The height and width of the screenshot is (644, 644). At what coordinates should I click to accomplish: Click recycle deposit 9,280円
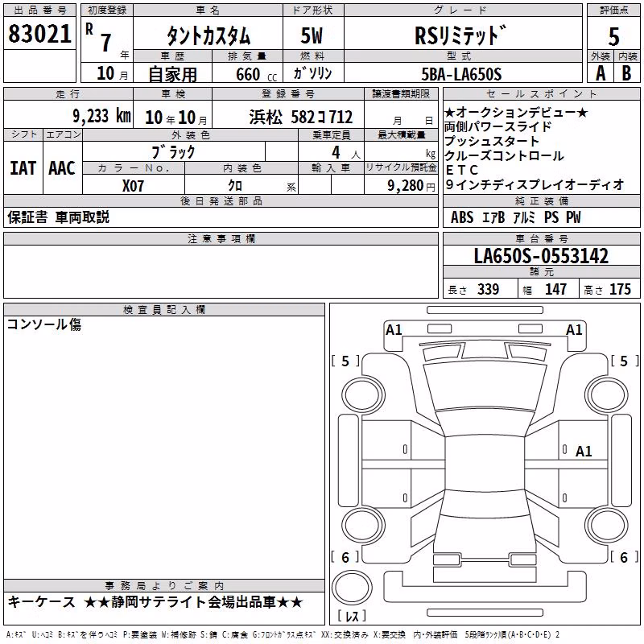pyautogui.click(x=411, y=186)
